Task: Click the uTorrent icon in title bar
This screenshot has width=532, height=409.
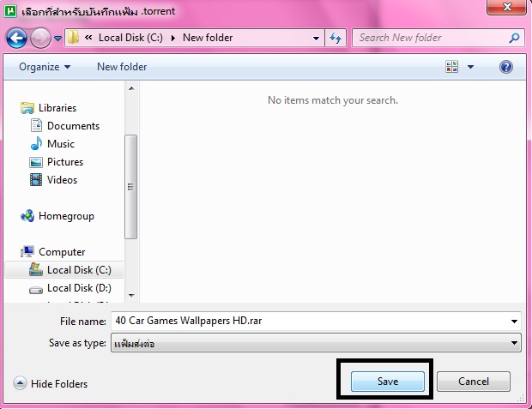Action: 10,10
